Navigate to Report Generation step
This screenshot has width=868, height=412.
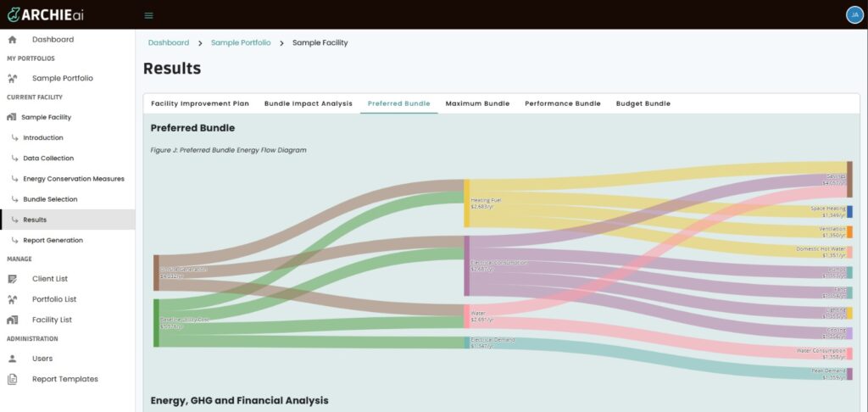[53, 240]
